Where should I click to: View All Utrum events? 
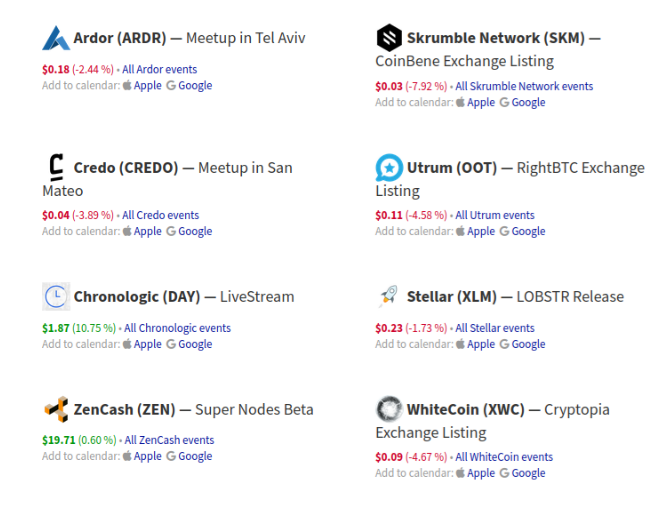point(495,215)
